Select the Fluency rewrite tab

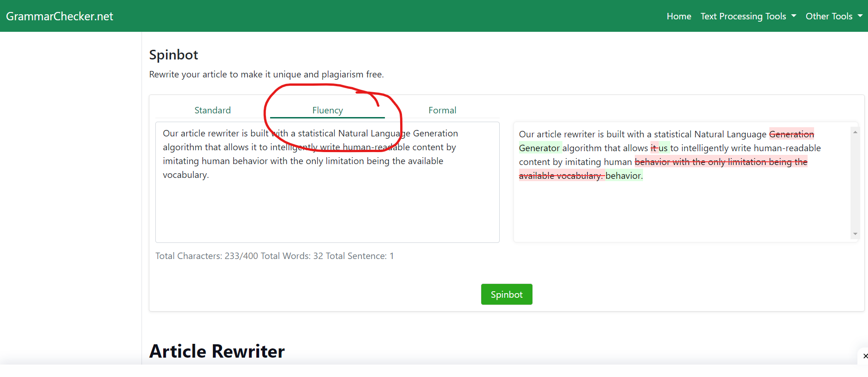pyautogui.click(x=327, y=110)
